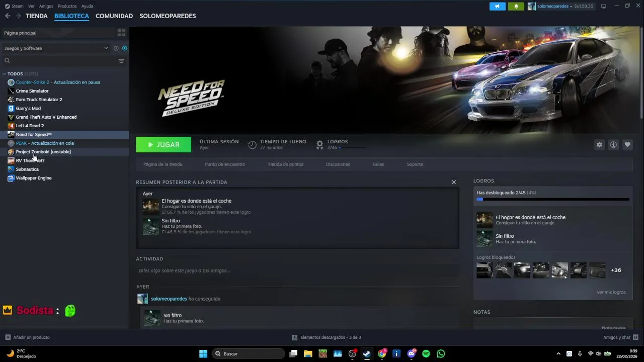Viewport: 644px width, 362px height.
Task: Open OBS Studio from the taskbar
Action: click(x=352, y=354)
